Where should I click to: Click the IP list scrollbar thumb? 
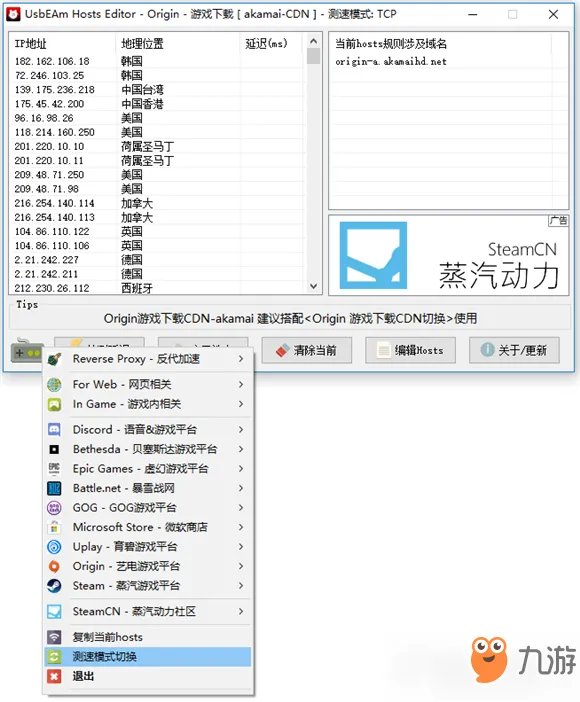click(x=314, y=56)
